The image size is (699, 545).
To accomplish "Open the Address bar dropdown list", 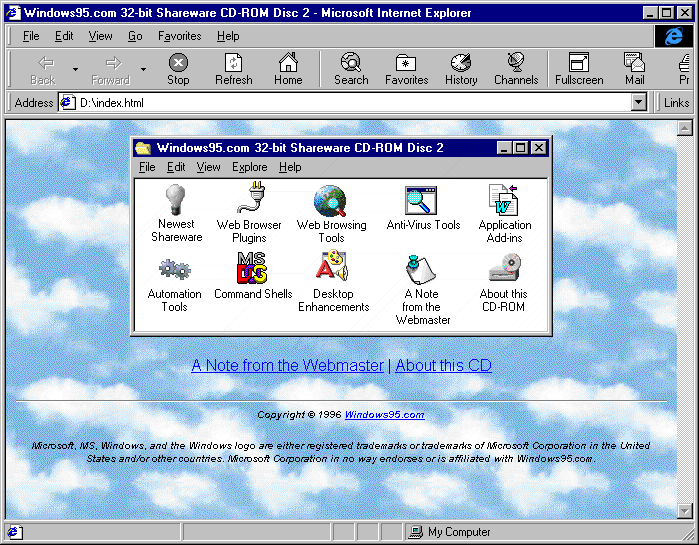I will pyautogui.click(x=639, y=102).
